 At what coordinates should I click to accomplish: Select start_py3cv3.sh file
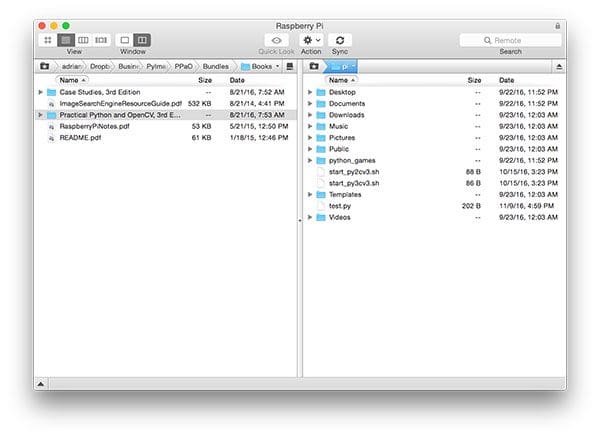click(x=435, y=183)
